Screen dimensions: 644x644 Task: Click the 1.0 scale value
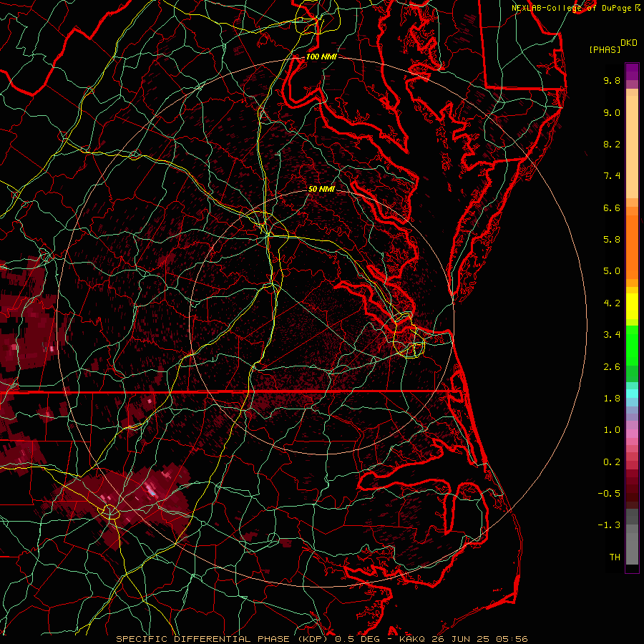(x=612, y=430)
